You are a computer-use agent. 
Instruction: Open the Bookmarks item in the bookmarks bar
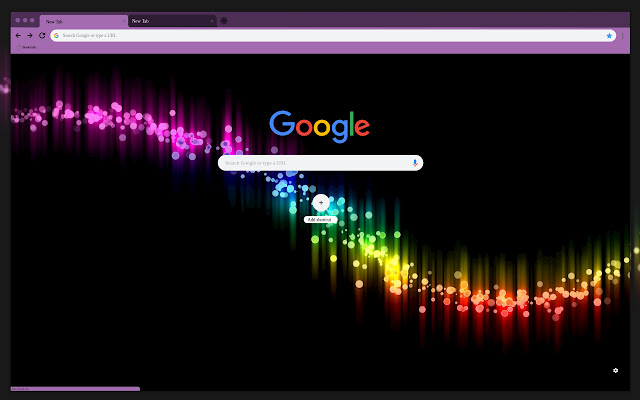tap(26, 47)
